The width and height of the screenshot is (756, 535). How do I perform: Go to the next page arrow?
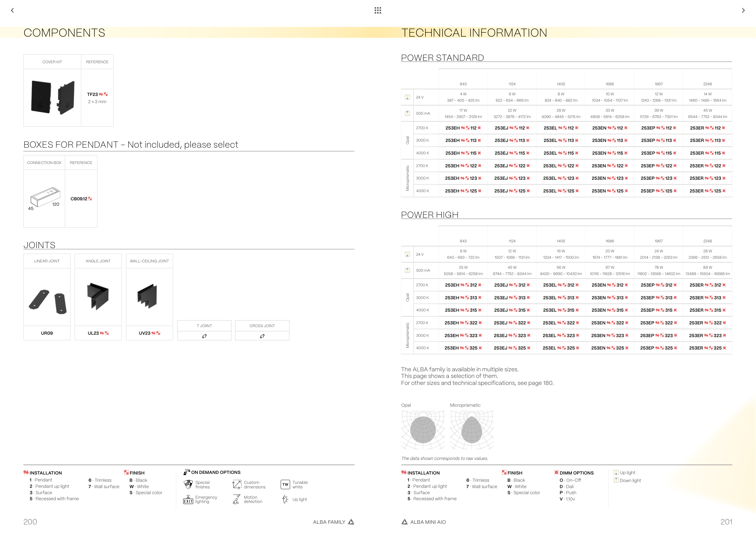click(x=743, y=11)
